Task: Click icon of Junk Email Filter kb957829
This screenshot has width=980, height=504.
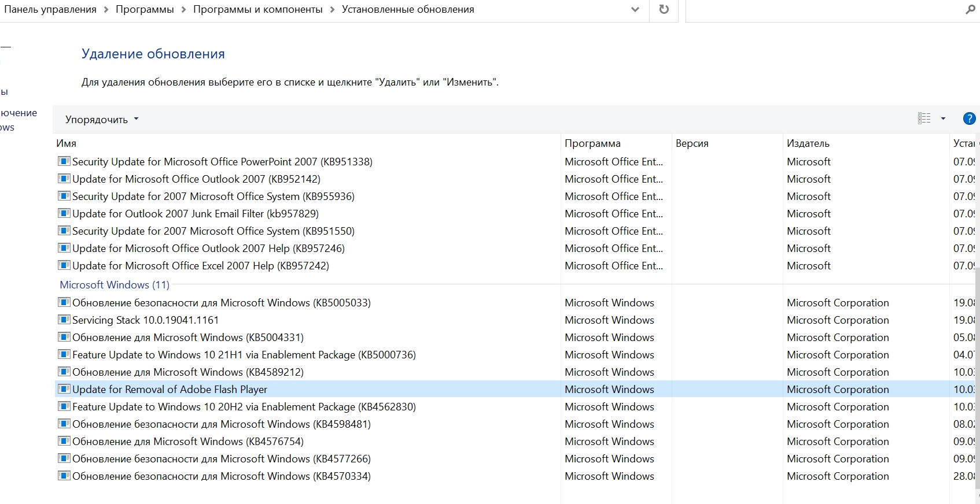Action: coord(64,213)
